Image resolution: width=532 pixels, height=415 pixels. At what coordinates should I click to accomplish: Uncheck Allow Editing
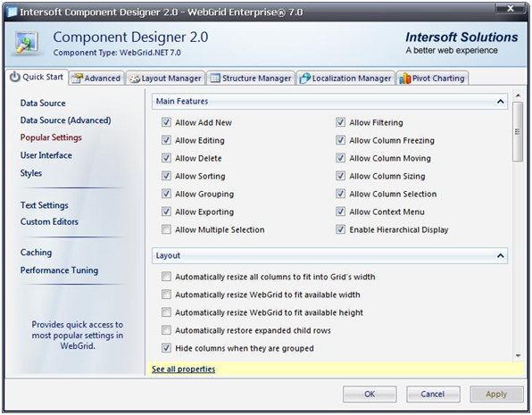point(166,140)
